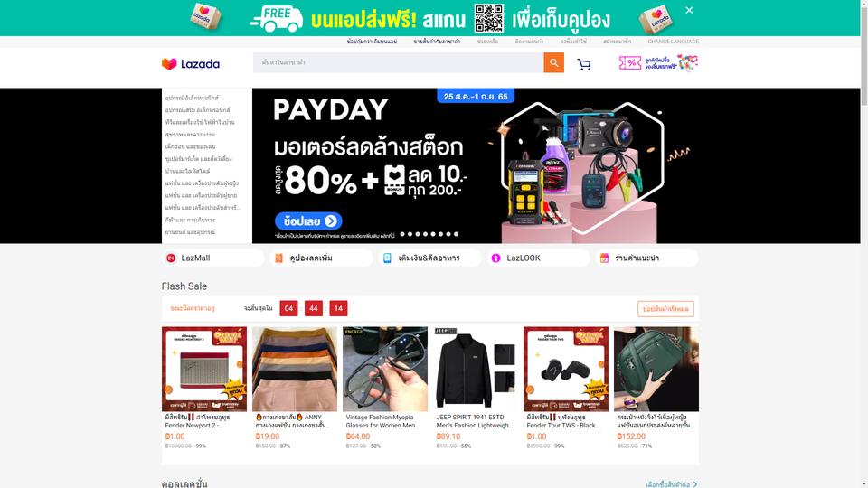Image resolution: width=868 pixels, height=488 pixels.
Task: Select the first carousel dot indicator
Action: [402, 234]
